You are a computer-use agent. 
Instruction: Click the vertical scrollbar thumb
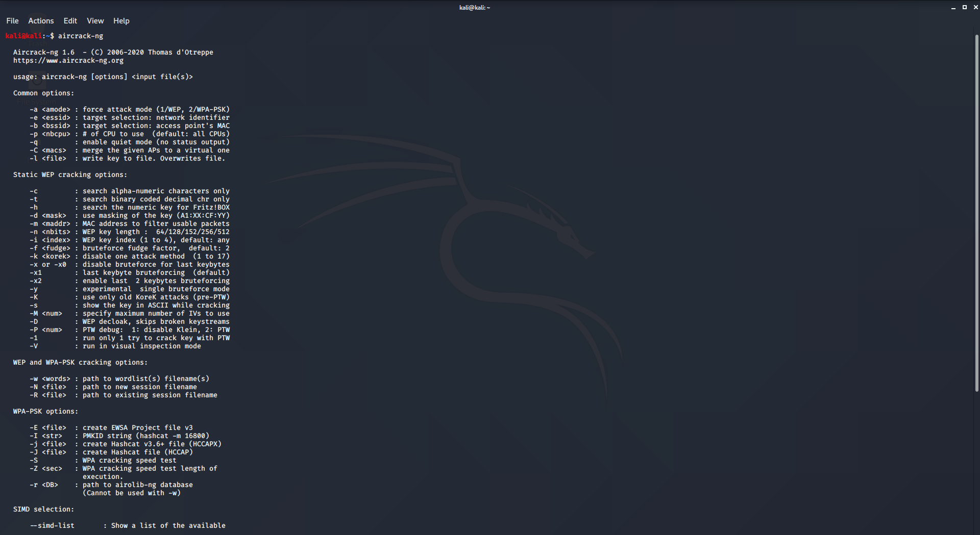[976, 213]
